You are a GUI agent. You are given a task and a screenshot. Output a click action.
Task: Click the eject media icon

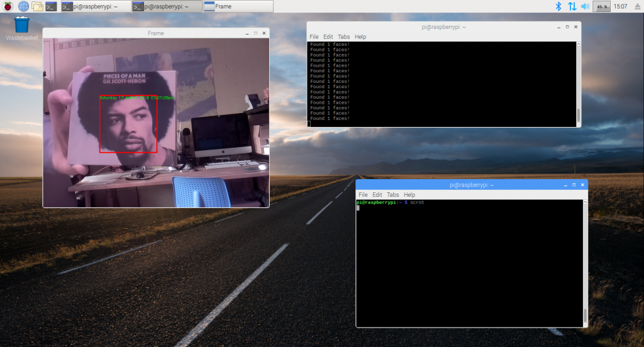(x=636, y=6)
